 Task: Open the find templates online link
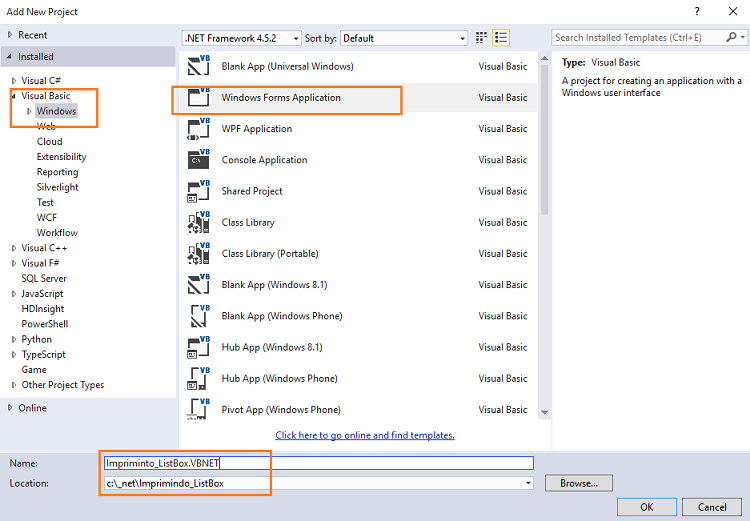(x=365, y=435)
